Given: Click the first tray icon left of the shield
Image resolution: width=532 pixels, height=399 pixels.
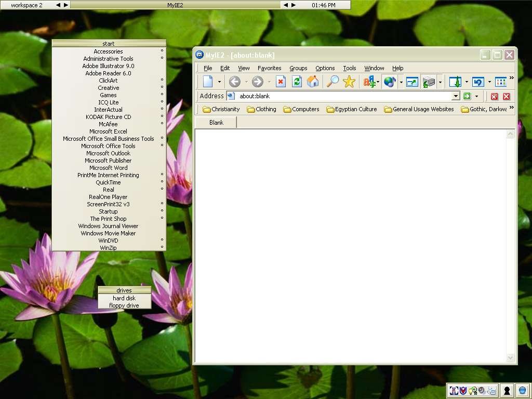Looking at the screenshot, I should point(454,391).
